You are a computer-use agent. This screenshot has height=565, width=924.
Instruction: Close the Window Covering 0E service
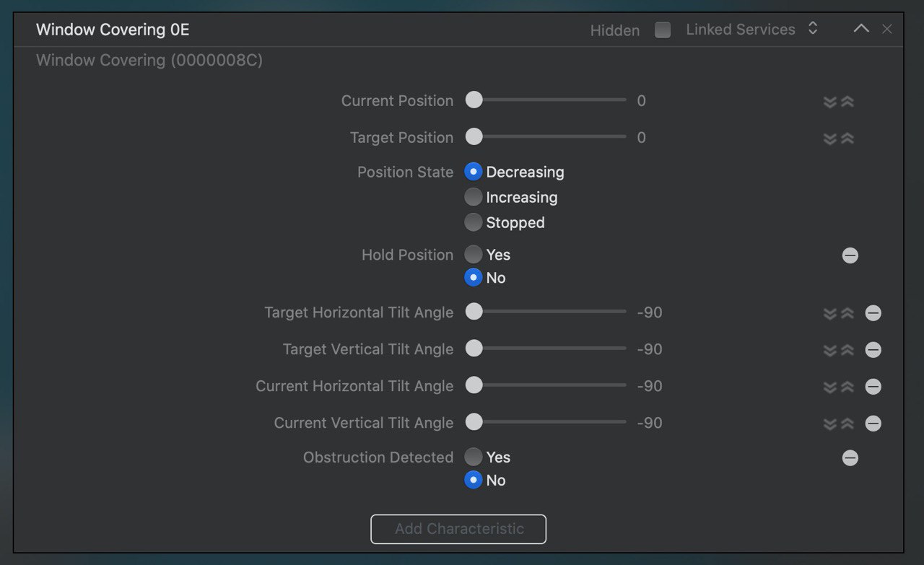[x=887, y=29]
